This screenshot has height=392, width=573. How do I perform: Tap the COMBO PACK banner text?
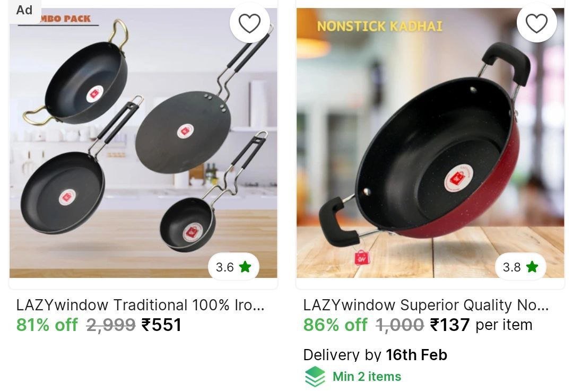pyautogui.click(x=66, y=19)
